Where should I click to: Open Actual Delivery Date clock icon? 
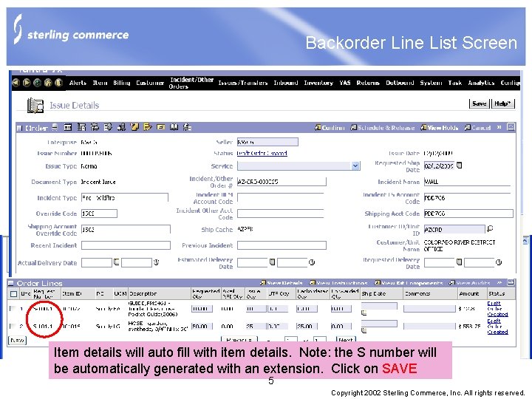pos(156,262)
